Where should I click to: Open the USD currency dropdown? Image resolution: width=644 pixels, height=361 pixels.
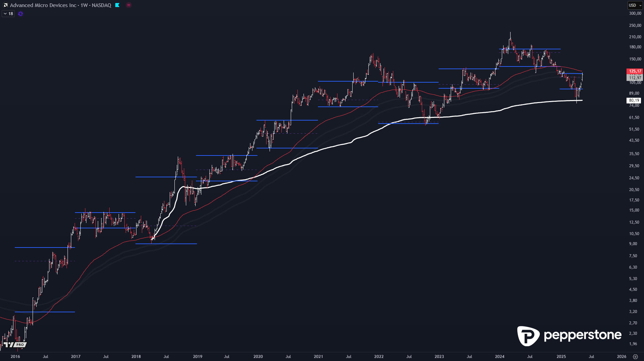click(635, 5)
